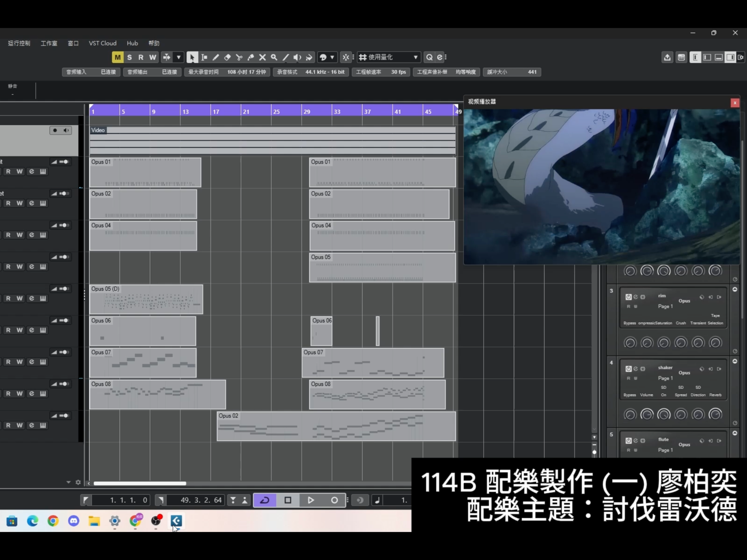Toggle the power button on the rim slot
Viewport: 747px width, 560px height.
click(x=628, y=297)
